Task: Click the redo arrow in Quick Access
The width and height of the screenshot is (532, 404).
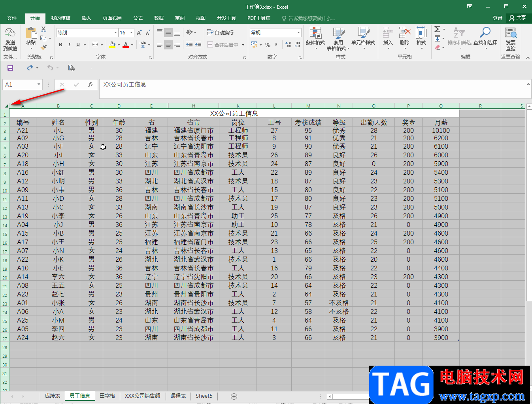Action: tap(30, 68)
